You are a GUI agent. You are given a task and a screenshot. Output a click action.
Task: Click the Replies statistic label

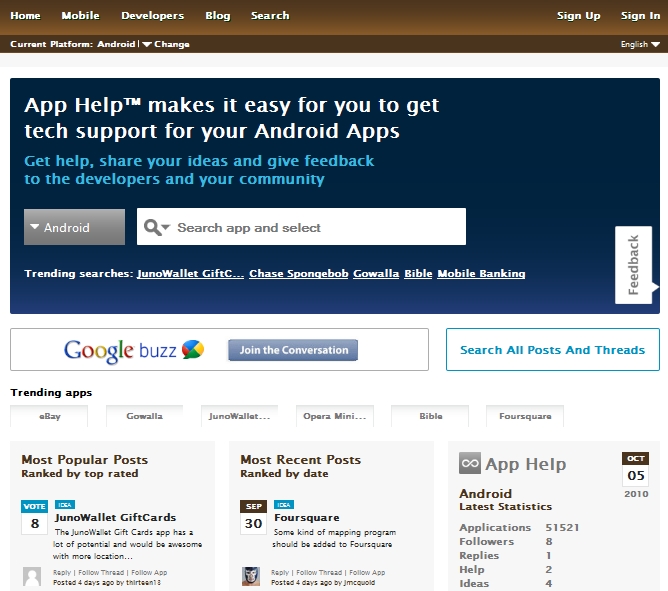(479, 556)
